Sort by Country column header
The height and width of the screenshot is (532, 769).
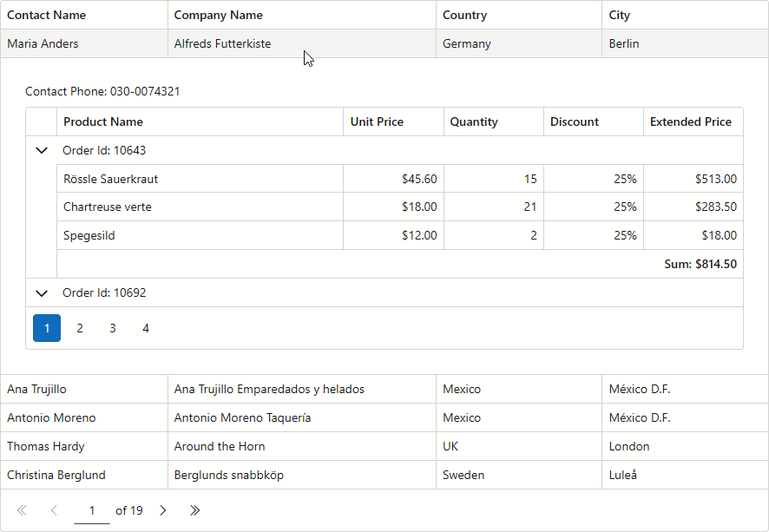[519, 16]
